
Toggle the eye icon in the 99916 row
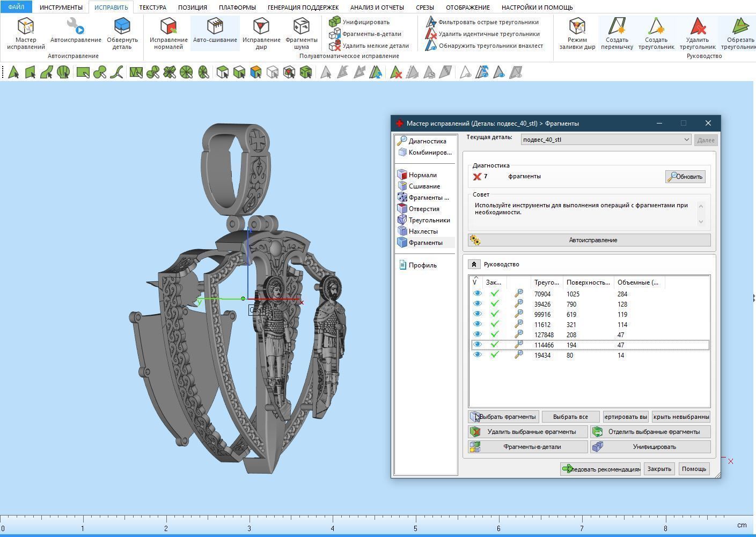[x=477, y=314]
